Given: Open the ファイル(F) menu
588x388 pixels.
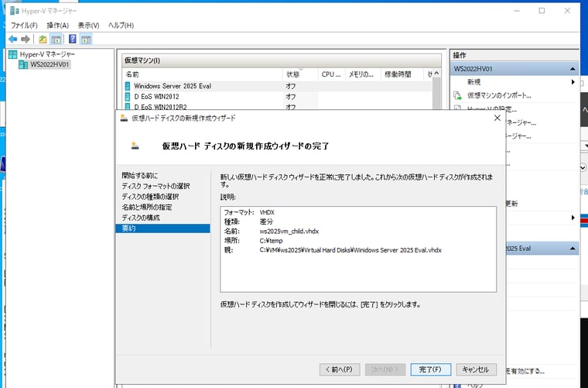Looking at the screenshot, I should pyautogui.click(x=24, y=25).
